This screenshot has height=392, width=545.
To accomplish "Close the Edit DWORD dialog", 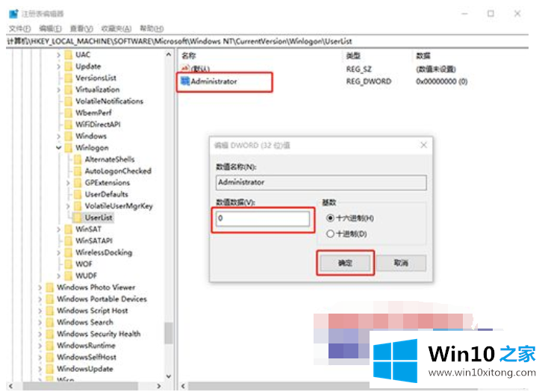I will 424,145.
